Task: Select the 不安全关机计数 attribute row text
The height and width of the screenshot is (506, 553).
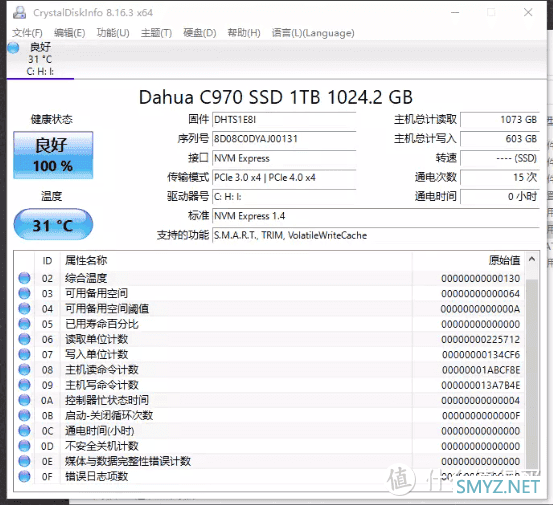Action: pos(102,446)
